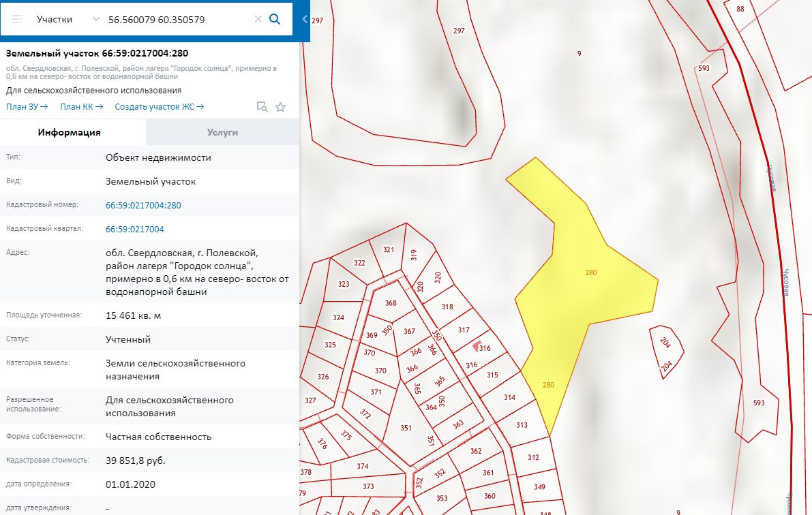Click status value Учтенный

tap(128, 339)
